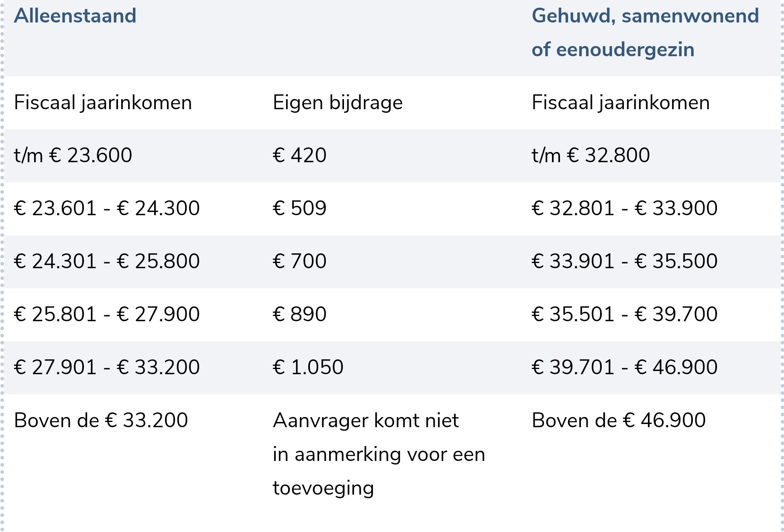Click the € 1.050 contribution amount
Viewport: 784px width, 532px height.
[308, 367]
